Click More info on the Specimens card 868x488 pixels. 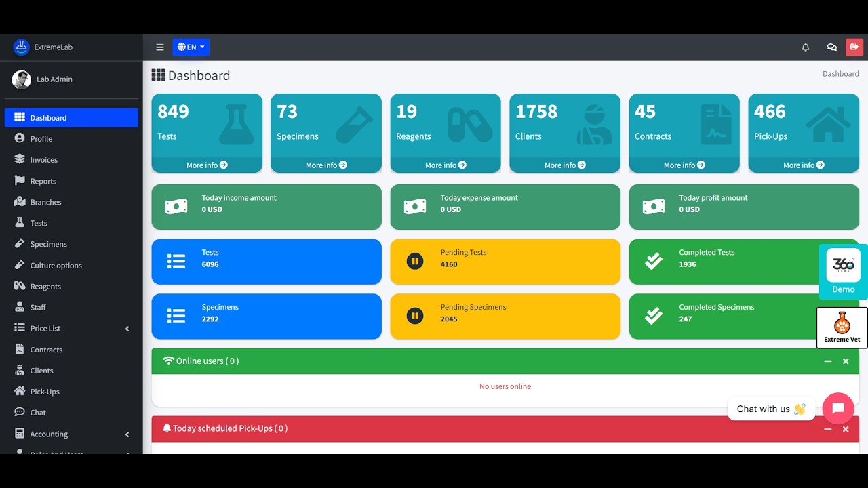point(326,165)
